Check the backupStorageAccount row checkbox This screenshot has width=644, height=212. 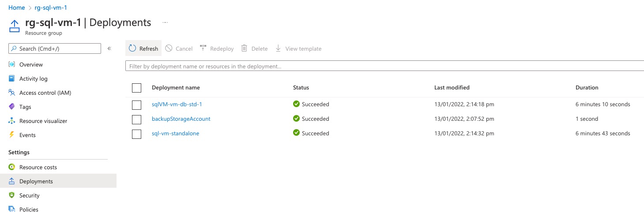(136, 119)
